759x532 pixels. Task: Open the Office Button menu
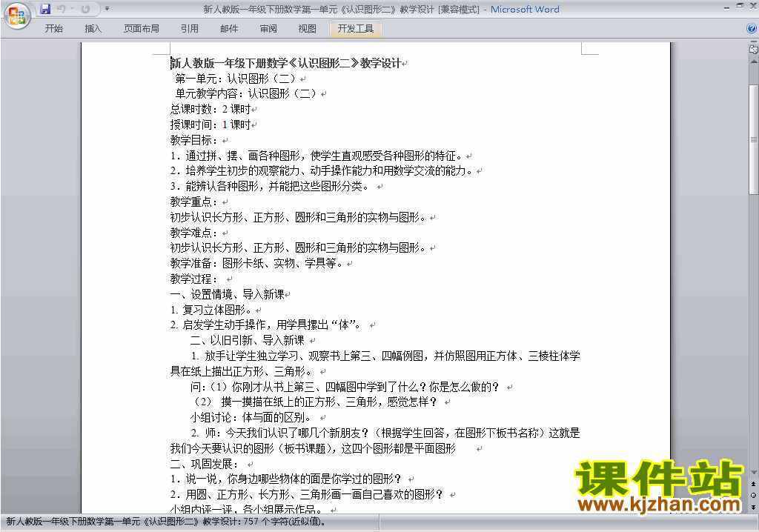[17, 16]
